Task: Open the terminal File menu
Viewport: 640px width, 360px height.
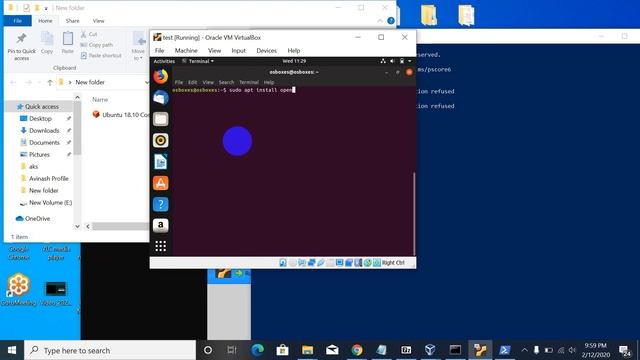Action: (x=179, y=82)
